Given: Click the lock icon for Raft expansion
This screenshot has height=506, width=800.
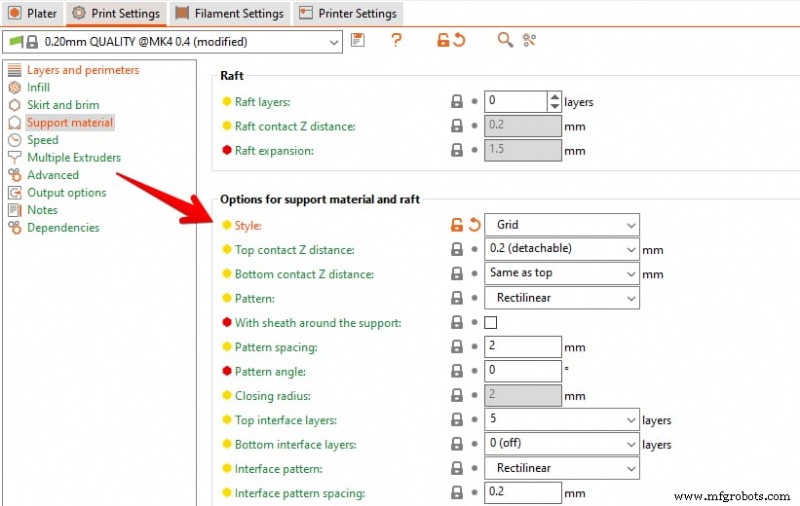Looking at the screenshot, I should [x=457, y=150].
